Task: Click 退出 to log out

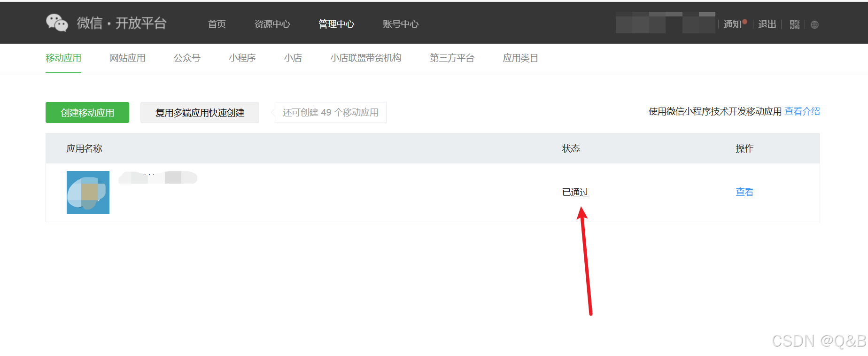Action: pos(767,24)
